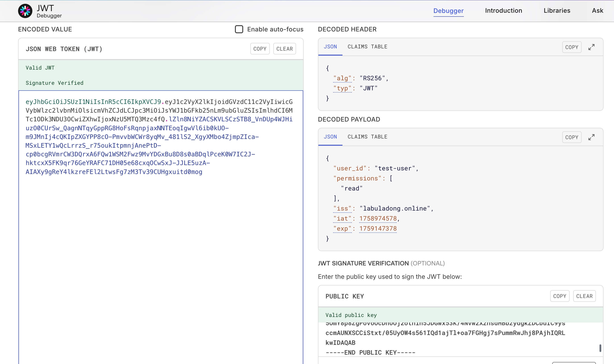Switch header view to Claims Table tab

(367, 47)
